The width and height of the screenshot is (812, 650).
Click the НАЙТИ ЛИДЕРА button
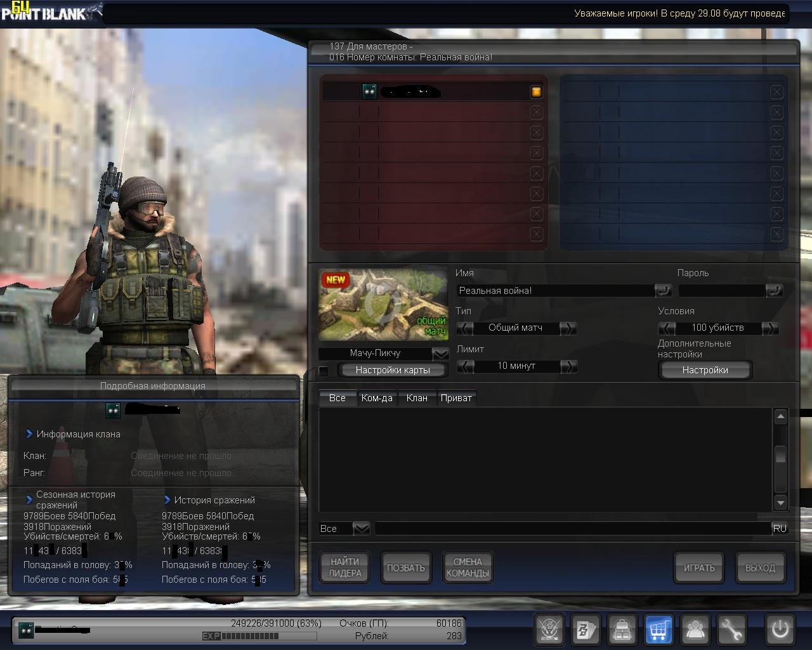345,567
